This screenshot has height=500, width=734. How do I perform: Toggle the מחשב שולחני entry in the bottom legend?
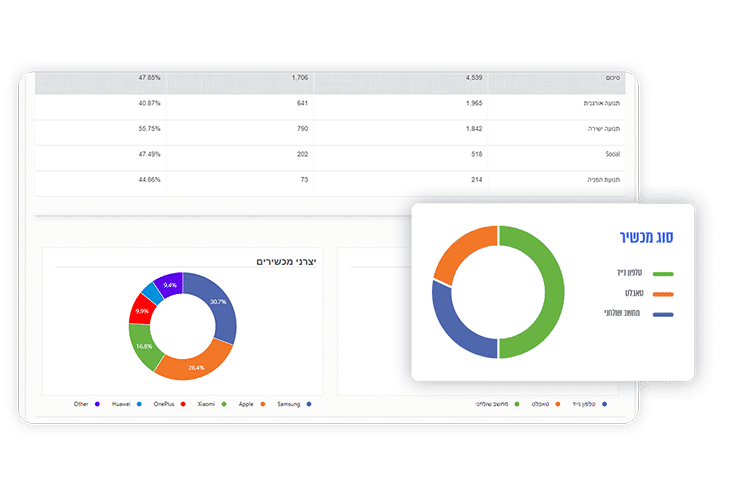click(x=497, y=404)
